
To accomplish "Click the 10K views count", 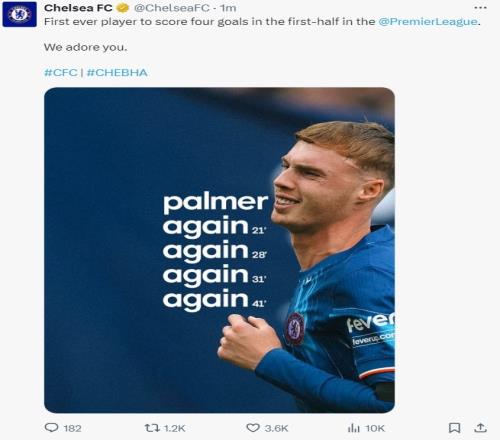I will tap(375, 428).
